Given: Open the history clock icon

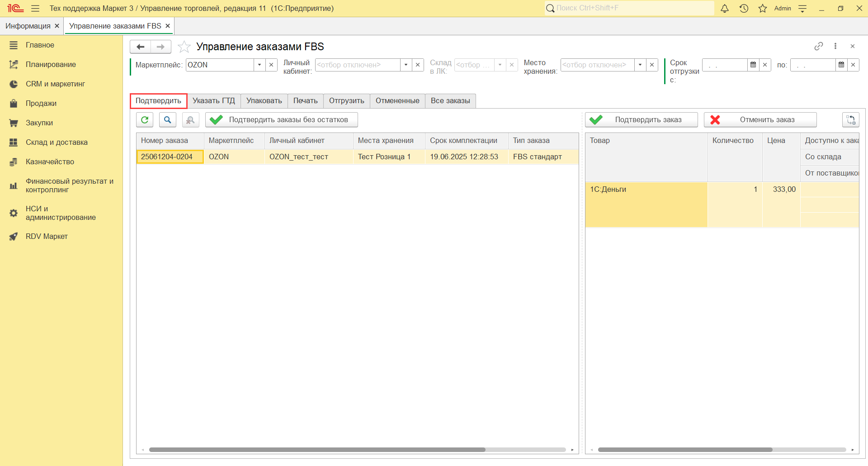Looking at the screenshot, I should tap(744, 8).
